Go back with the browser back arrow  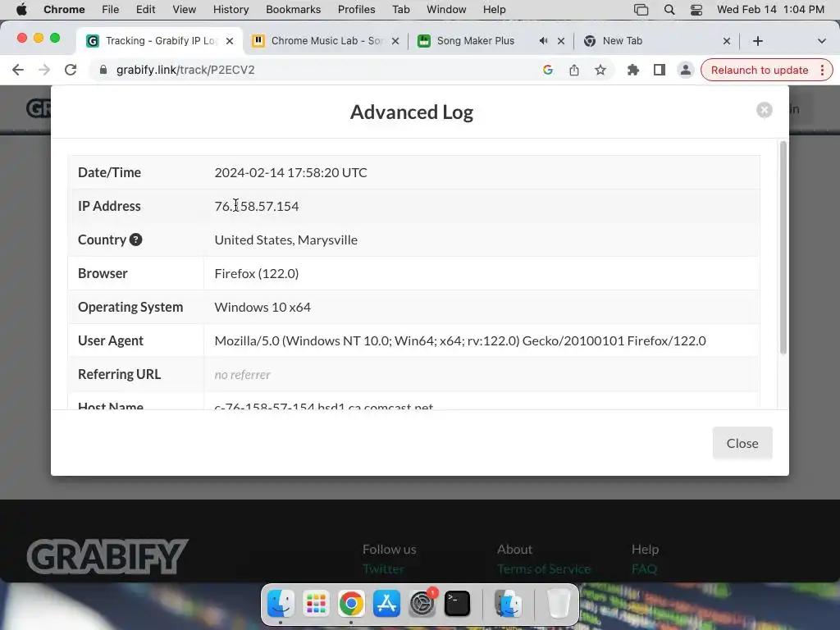coord(18,70)
